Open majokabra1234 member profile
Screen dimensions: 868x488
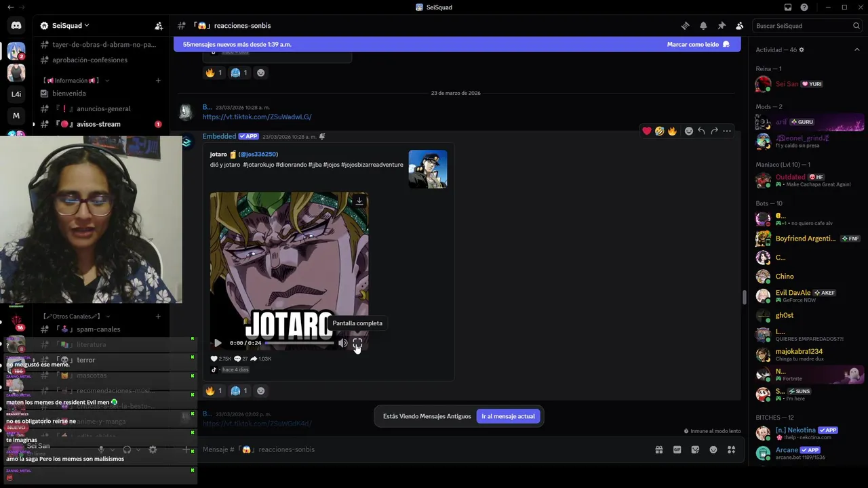point(808,354)
